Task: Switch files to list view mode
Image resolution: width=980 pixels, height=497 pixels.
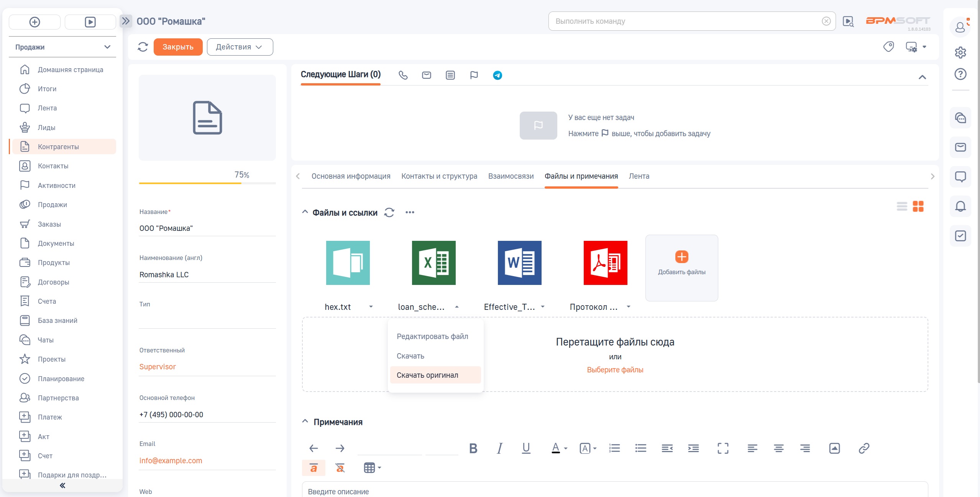Action: tap(901, 206)
